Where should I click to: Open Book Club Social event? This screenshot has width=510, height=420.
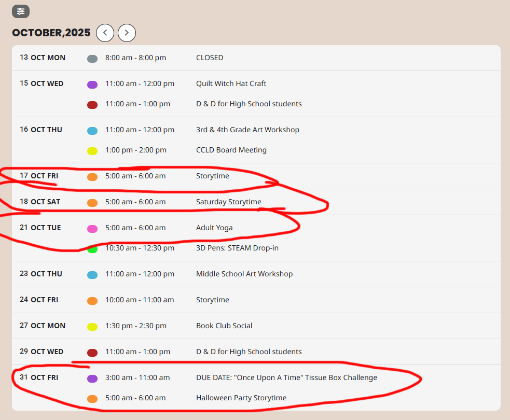[x=224, y=326]
